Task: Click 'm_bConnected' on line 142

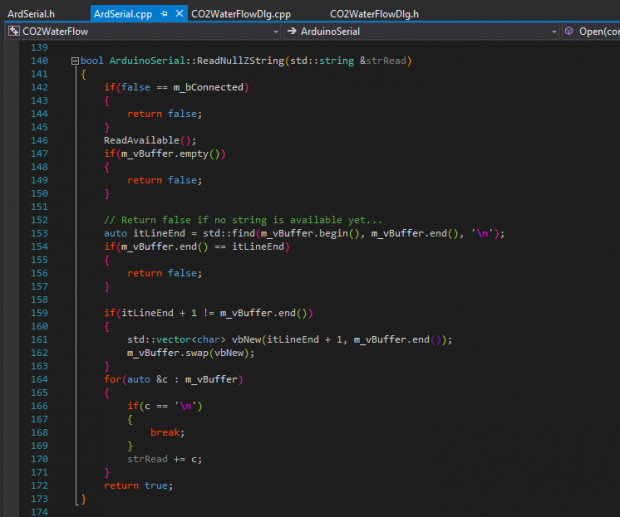Action: click(208, 87)
